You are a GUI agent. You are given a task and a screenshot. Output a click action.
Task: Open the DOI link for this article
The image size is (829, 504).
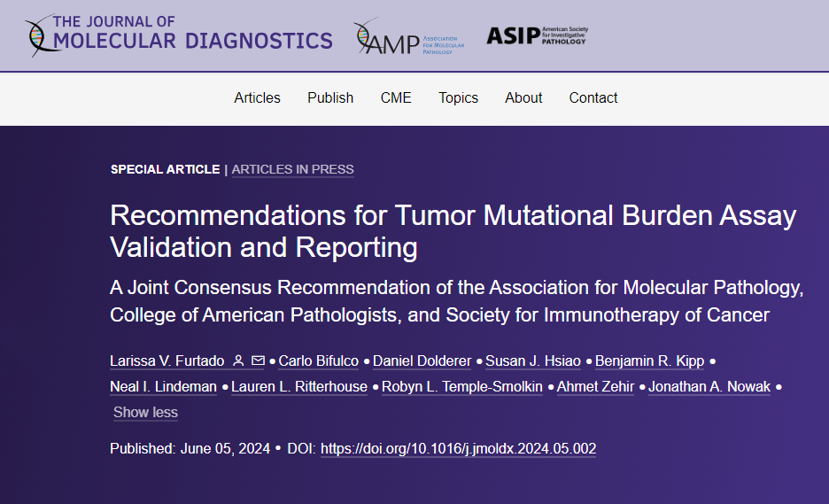458,449
